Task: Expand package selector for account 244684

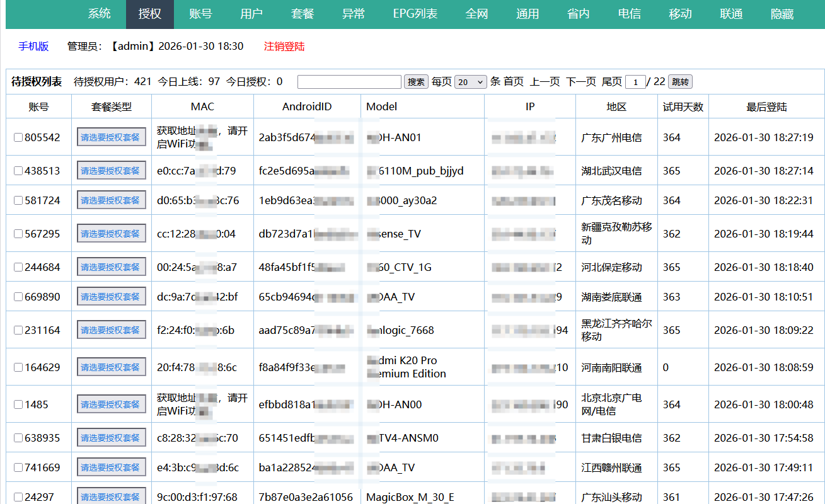Action: (x=111, y=267)
